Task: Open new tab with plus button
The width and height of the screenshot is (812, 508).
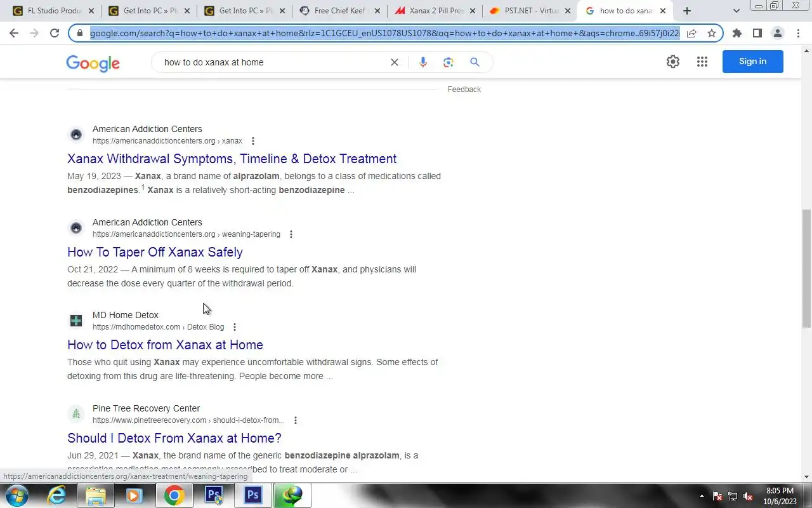Action: 687,11
